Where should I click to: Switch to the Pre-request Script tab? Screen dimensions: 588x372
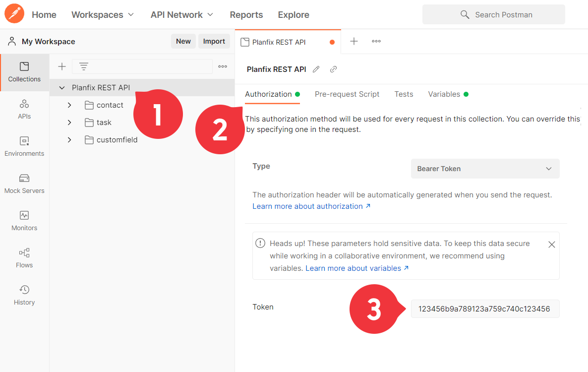click(x=347, y=94)
